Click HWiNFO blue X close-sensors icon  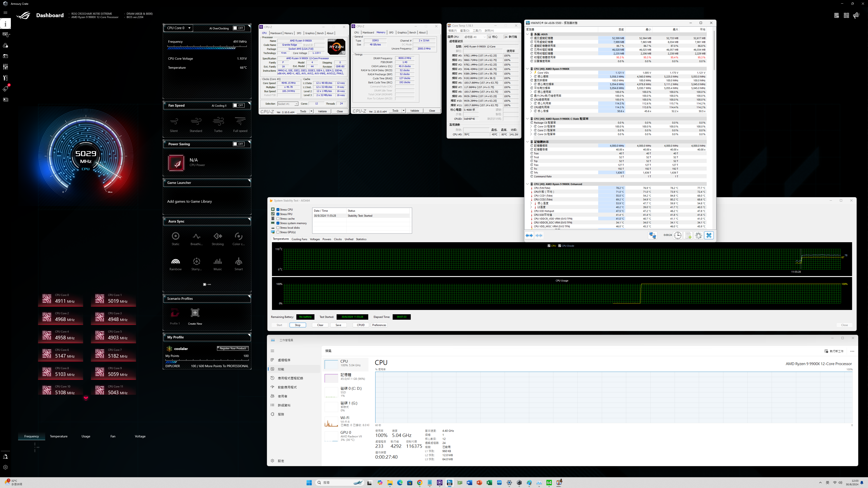click(x=709, y=235)
